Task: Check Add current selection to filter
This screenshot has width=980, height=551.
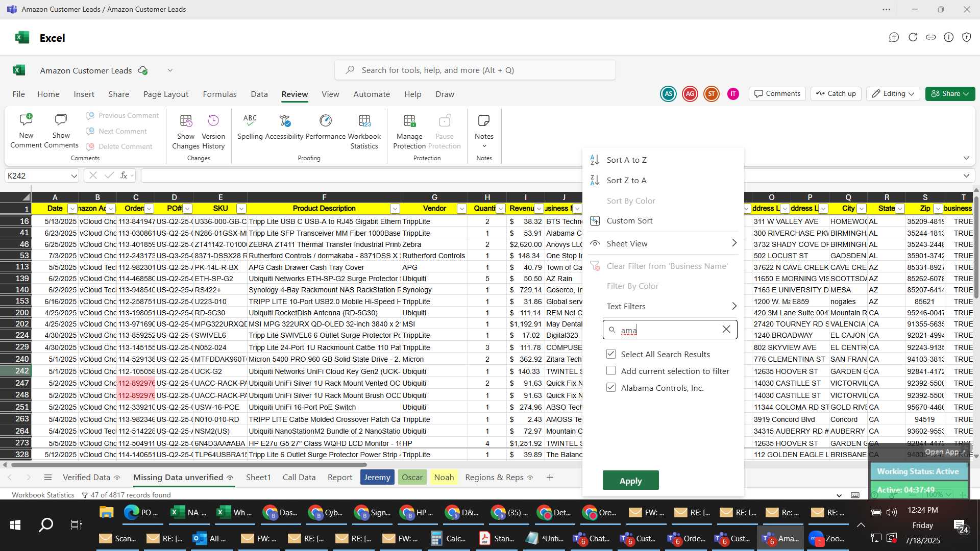Action: coord(610,371)
